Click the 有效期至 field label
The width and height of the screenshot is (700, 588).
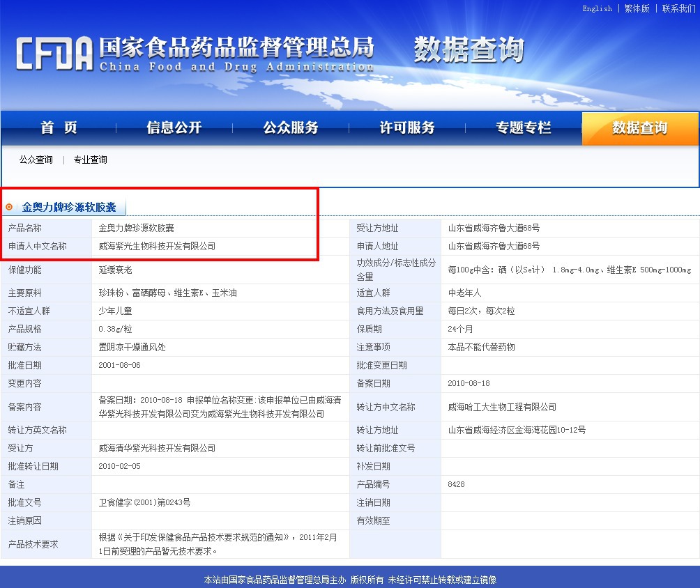373,520
